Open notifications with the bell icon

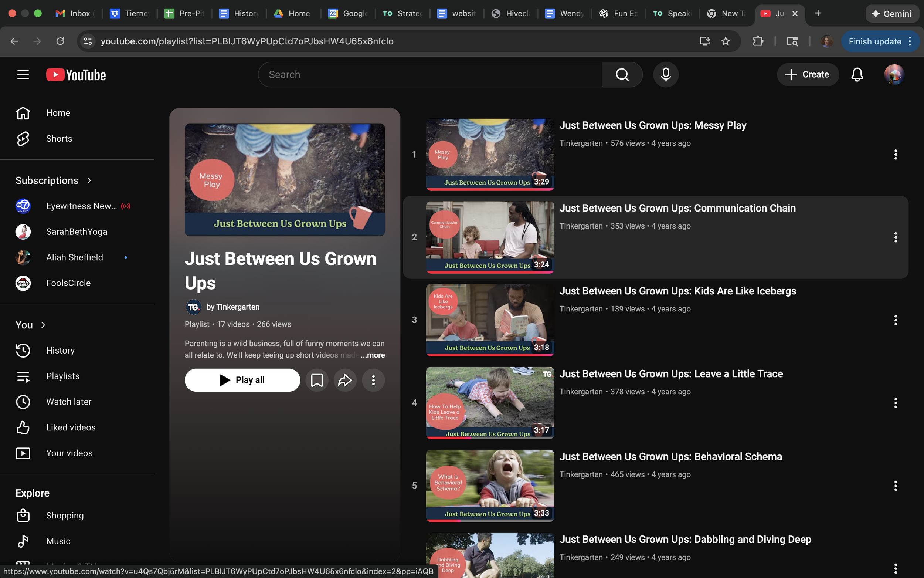click(857, 75)
